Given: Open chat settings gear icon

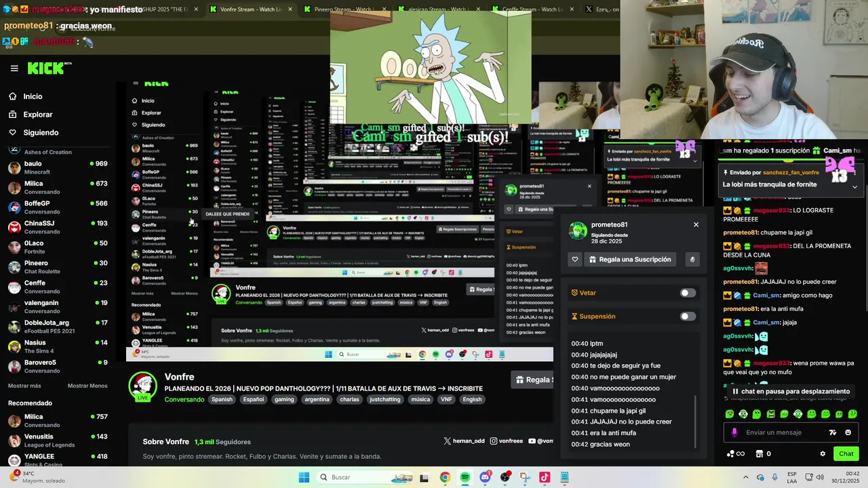Looking at the screenshot, I should pyautogui.click(x=823, y=454).
